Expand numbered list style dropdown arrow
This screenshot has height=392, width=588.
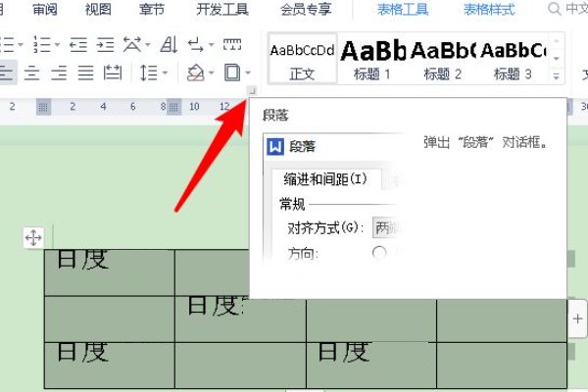tap(58, 45)
